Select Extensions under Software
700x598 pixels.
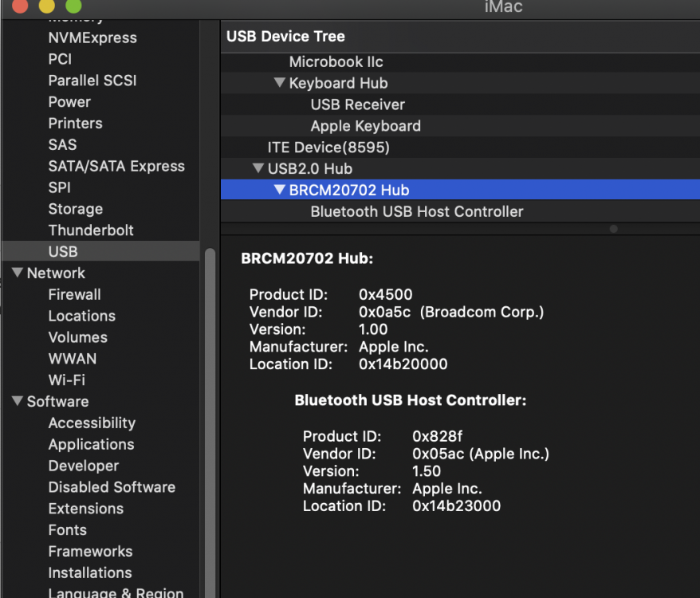[86, 509]
